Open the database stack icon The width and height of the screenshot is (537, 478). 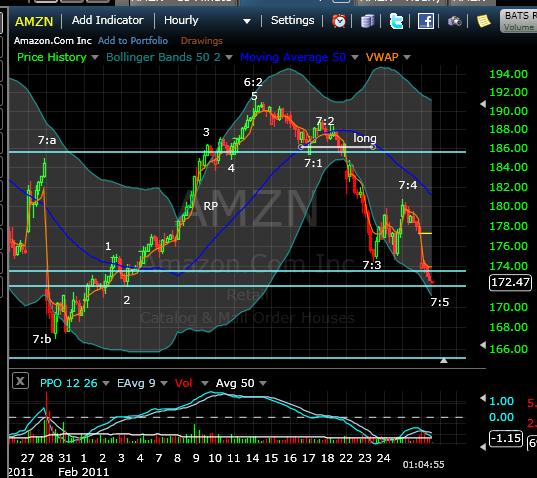(x=367, y=21)
